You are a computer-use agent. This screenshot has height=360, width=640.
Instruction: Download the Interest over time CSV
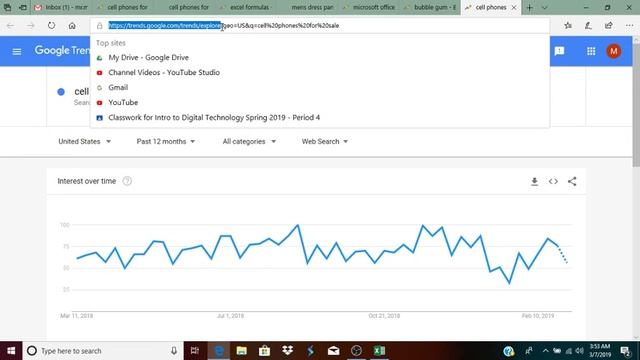coord(534,181)
